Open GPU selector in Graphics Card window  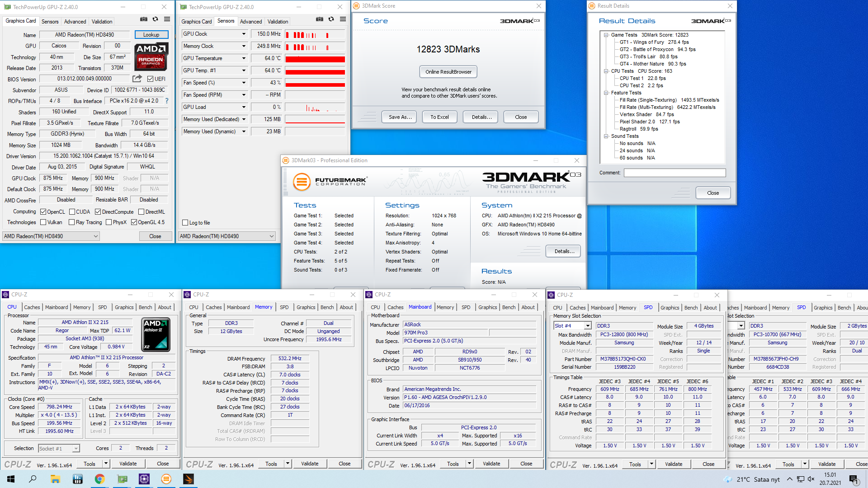(51, 236)
